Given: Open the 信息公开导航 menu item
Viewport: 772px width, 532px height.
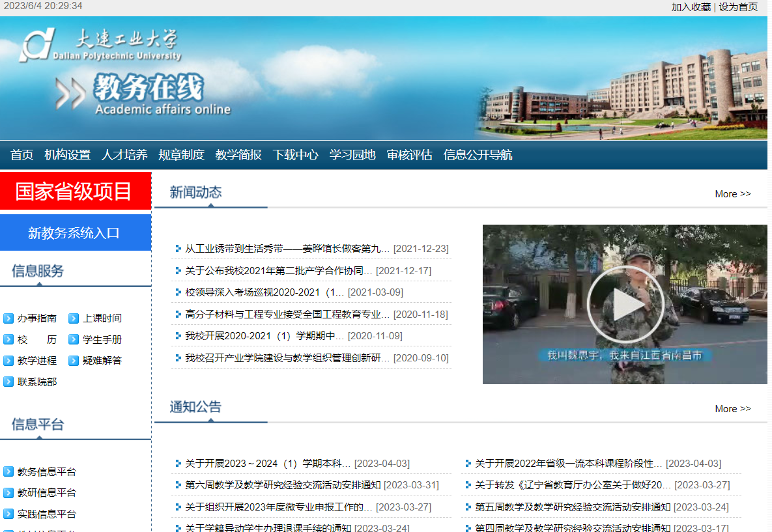Looking at the screenshot, I should pos(478,155).
